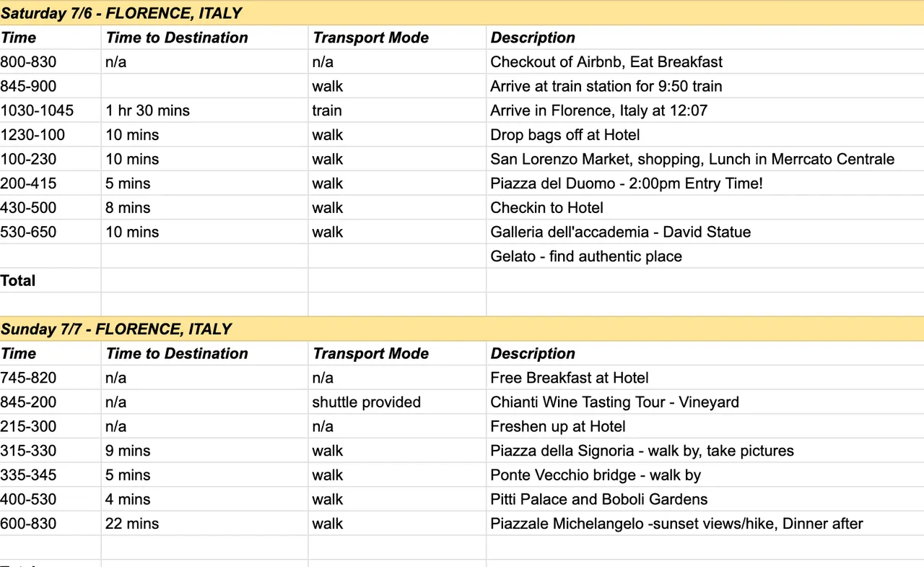The image size is (924, 567).
Task: Click the Sunday "Time to Destination" header cell
Action: 177,353
